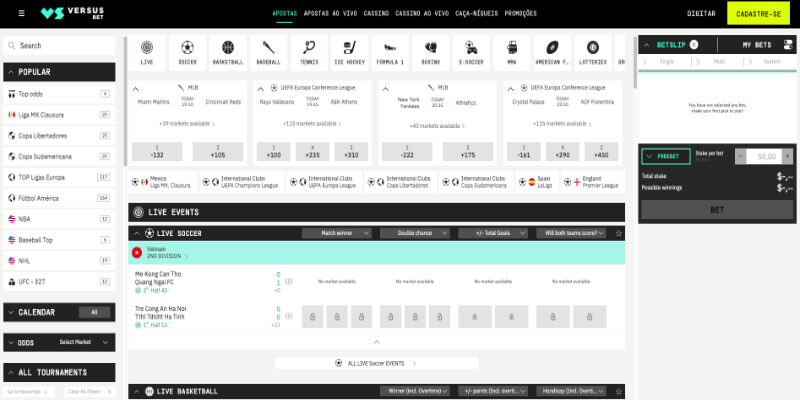The width and height of the screenshot is (800, 400).
Task: Click the stake amount field
Action: point(764,157)
